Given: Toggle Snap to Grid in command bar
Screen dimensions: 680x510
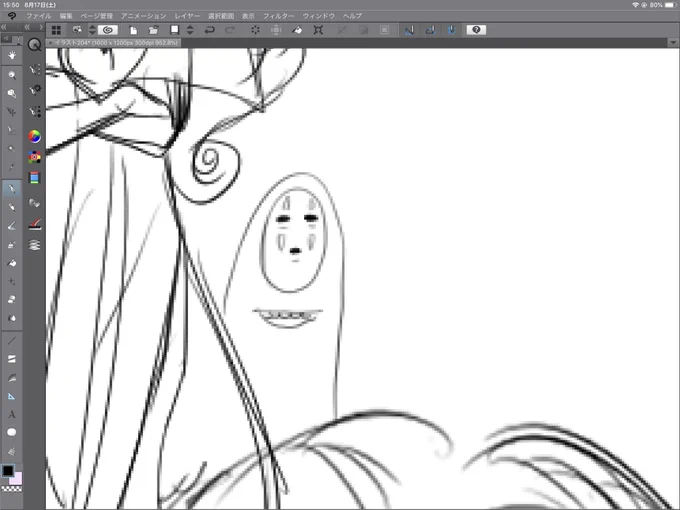Looking at the screenshot, I should click(x=451, y=30).
